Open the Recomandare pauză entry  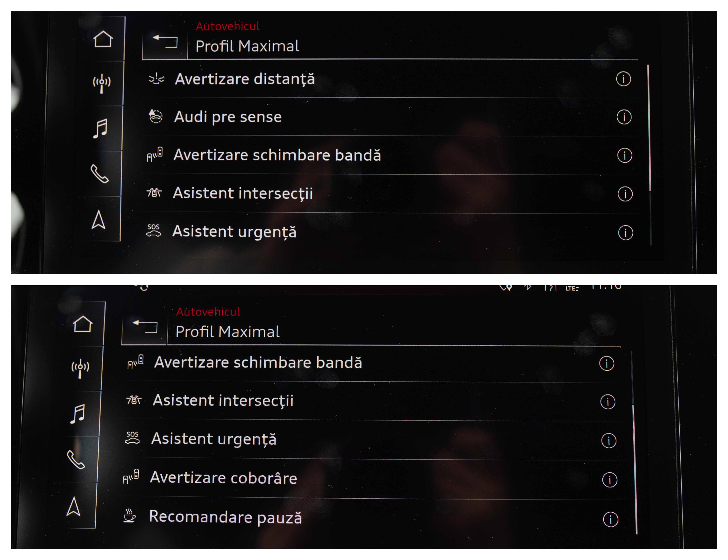coord(225,517)
